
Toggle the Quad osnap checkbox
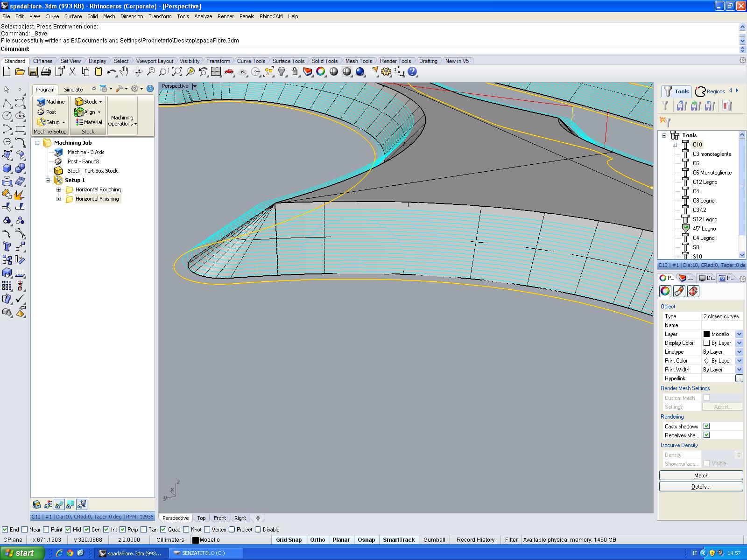pos(163,529)
